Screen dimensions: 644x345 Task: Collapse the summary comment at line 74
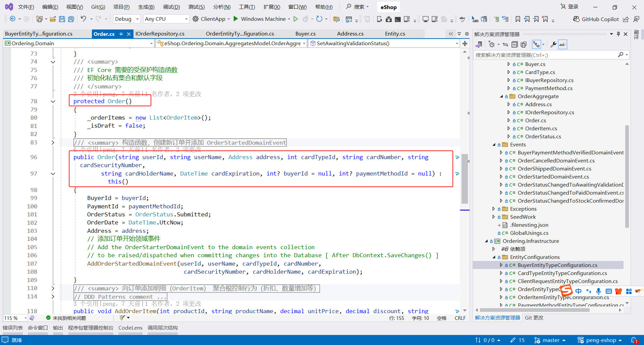[x=53, y=62]
